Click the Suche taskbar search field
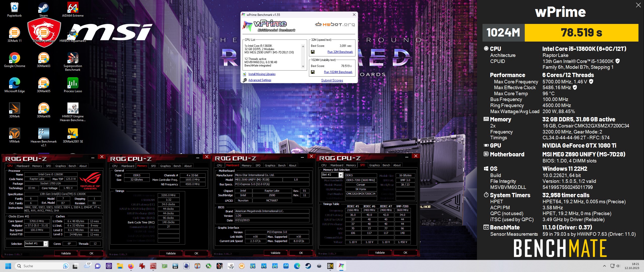The image size is (644, 272). (42, 266)
